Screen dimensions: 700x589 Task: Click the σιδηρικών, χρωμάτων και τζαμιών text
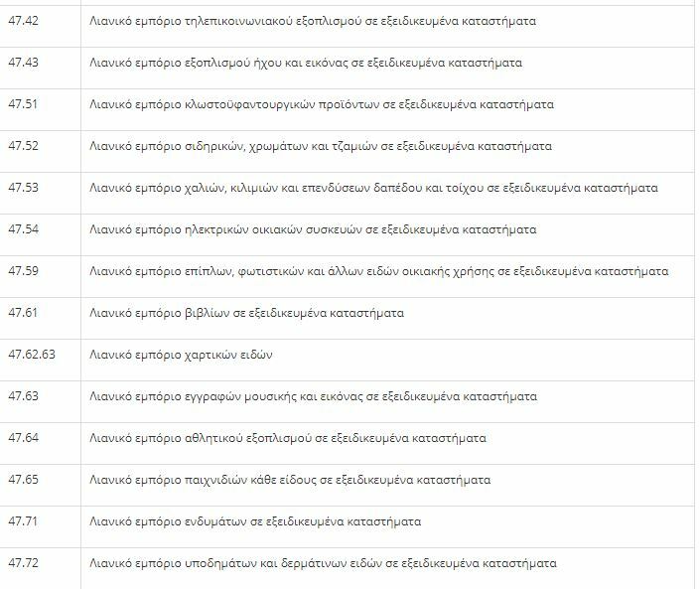[321, 146]
